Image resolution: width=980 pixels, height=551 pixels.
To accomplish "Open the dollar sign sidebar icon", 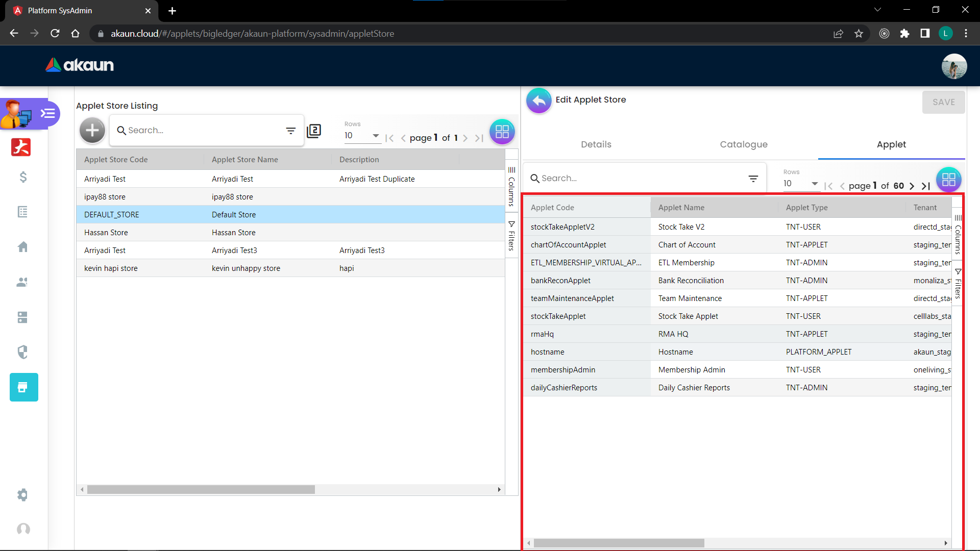I will (23, 177).
